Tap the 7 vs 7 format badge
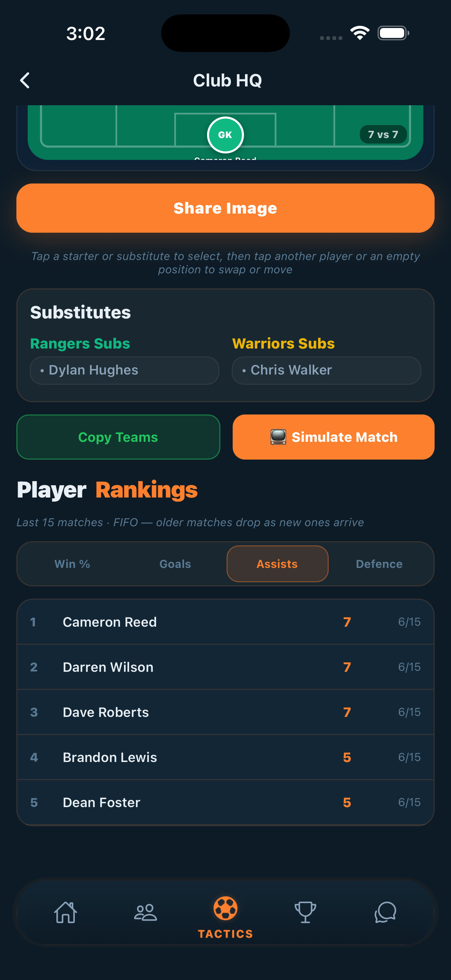 pyautogui.click(x=383, y=134)
